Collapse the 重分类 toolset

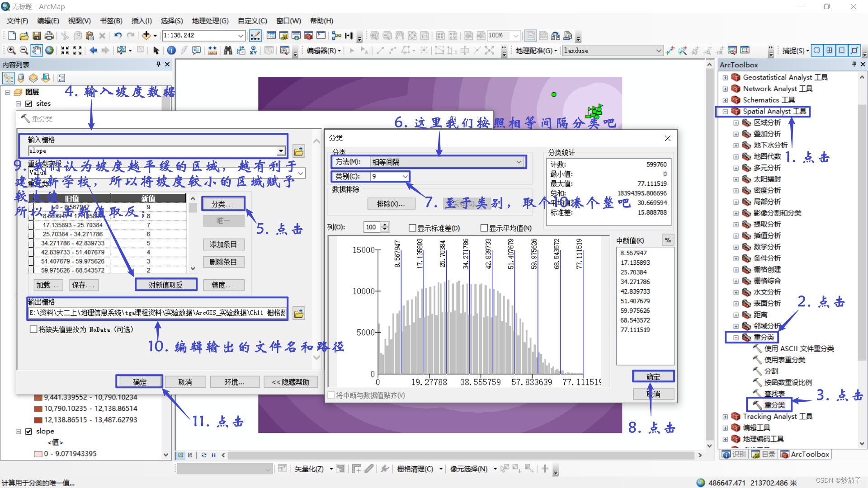coord(736,338)
